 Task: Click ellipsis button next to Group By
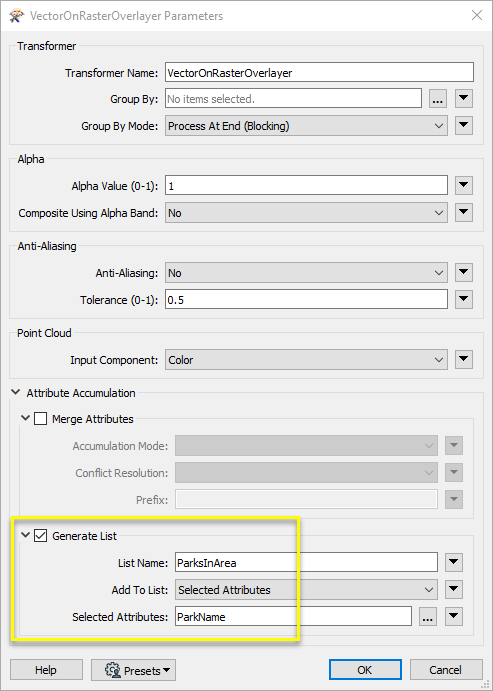click(x=437, y=99)
